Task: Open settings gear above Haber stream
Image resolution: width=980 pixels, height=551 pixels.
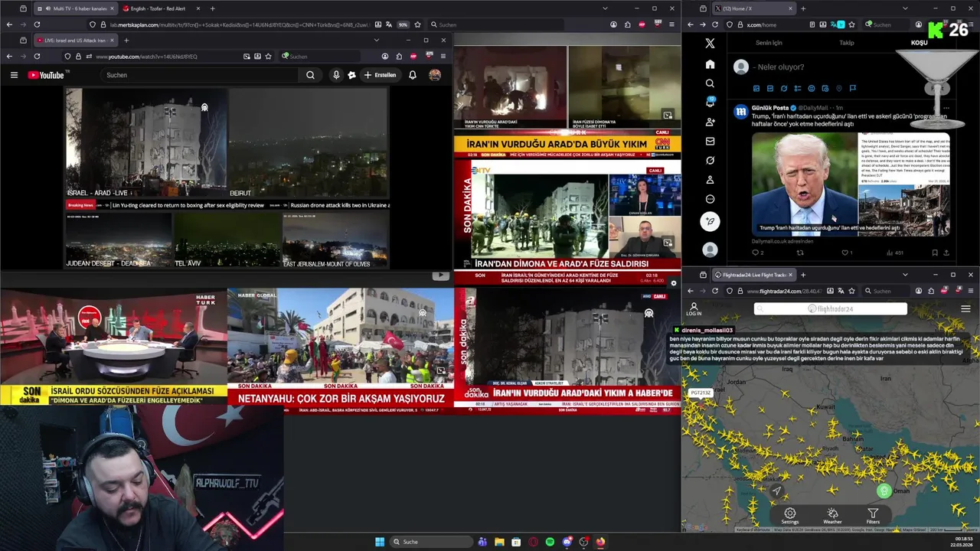Action: tap(673, 283)
